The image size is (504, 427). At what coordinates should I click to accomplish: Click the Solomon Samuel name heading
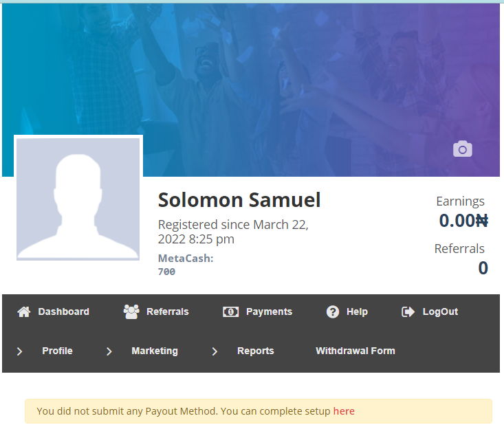(239, 200)
